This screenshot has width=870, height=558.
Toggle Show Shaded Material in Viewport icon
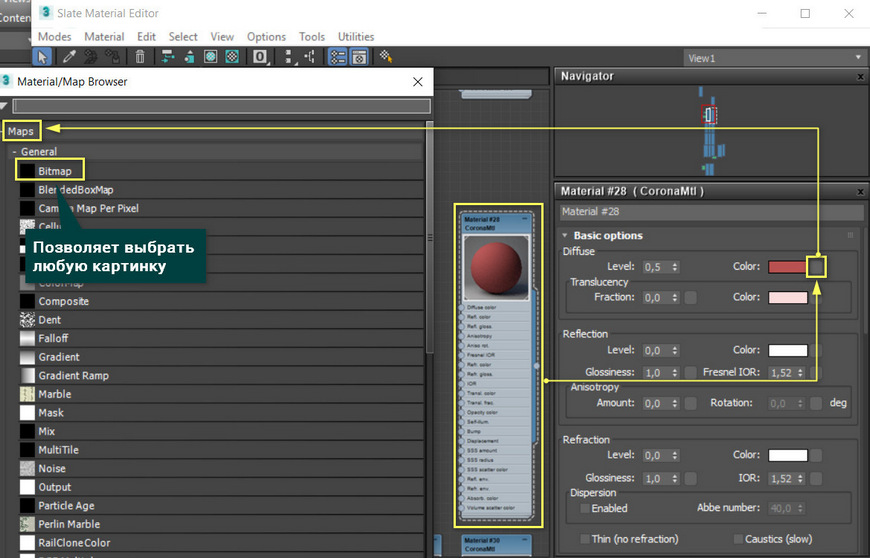tap(210, 57)
